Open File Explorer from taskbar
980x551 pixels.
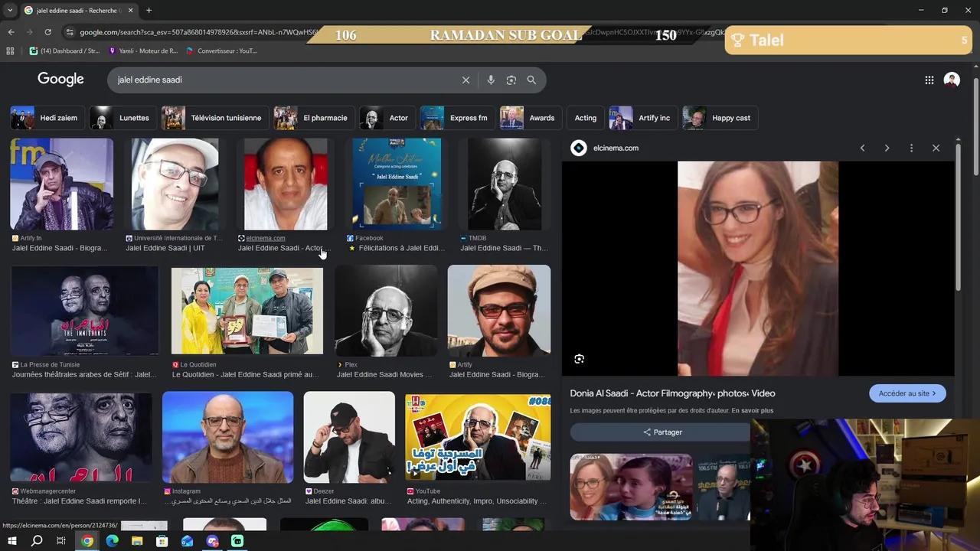pos(137,541)
